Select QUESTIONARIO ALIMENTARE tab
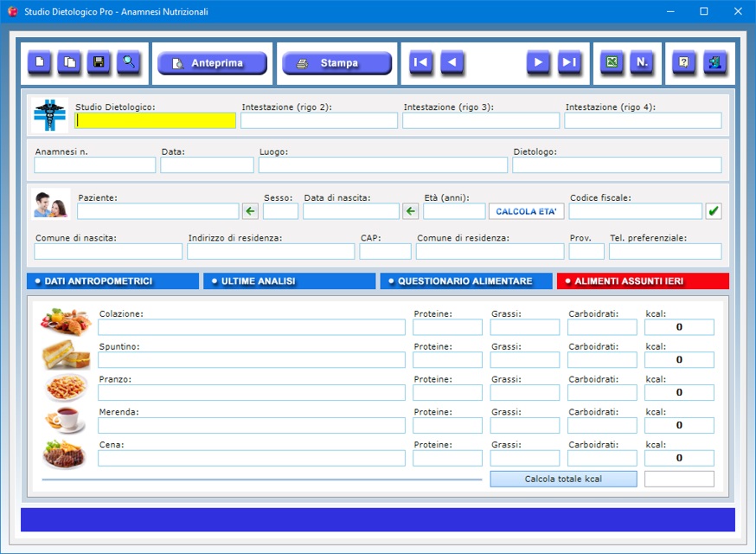The width and height of the screenshot is (756, 554). coord(466,281)
